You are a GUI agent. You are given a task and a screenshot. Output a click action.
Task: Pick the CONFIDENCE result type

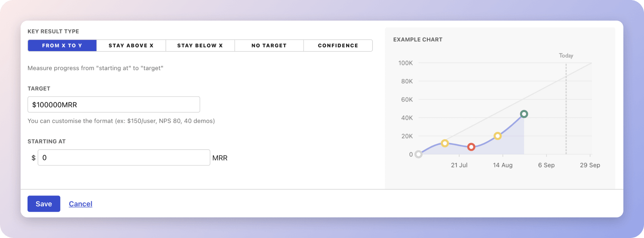338,46
